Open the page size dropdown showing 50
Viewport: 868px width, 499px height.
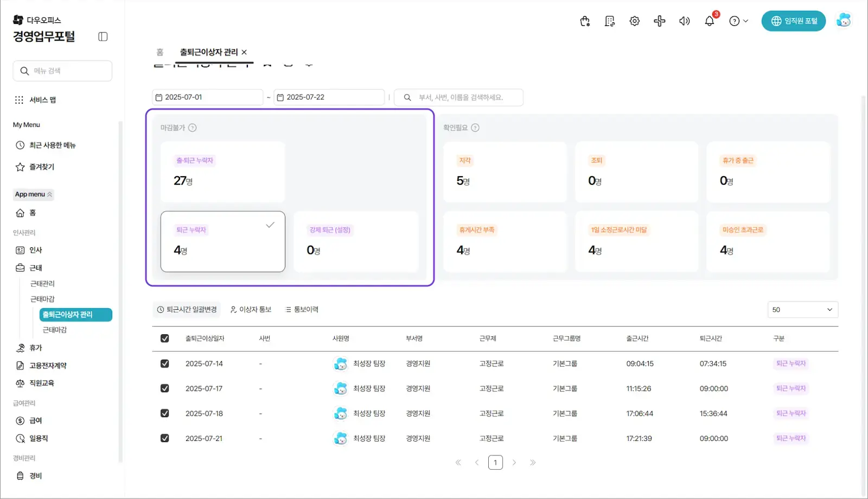pos(803,310)
